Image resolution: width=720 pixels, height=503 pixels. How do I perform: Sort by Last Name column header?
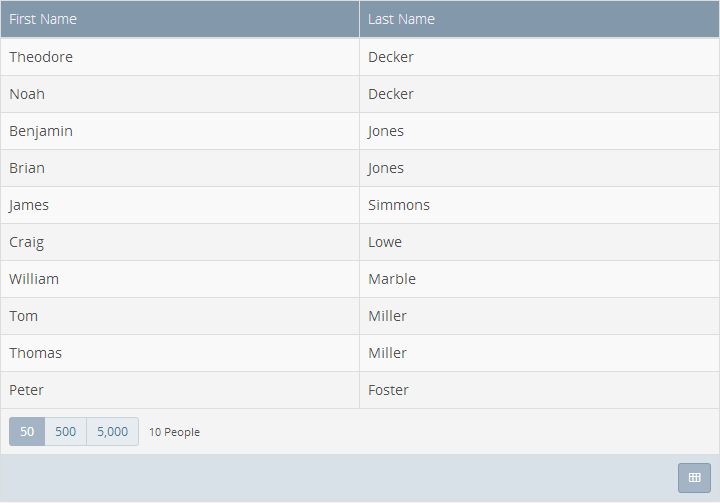(539, 19)
